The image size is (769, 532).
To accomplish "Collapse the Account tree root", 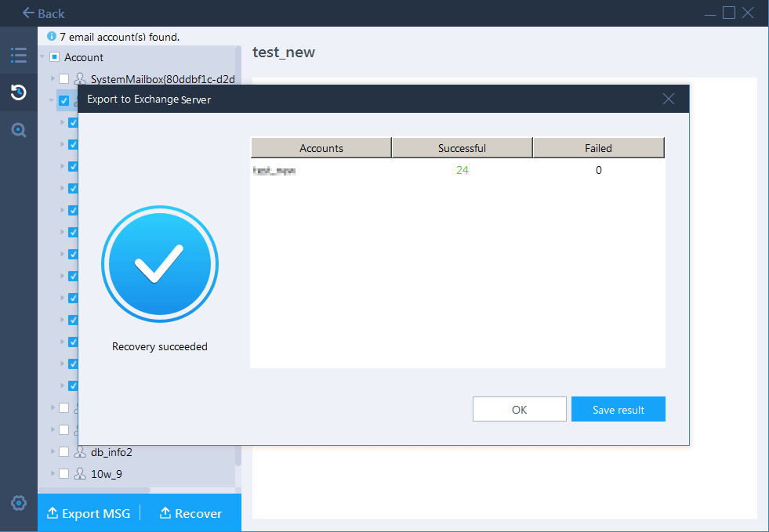I will pyautogui.click(x=42, y=57).
